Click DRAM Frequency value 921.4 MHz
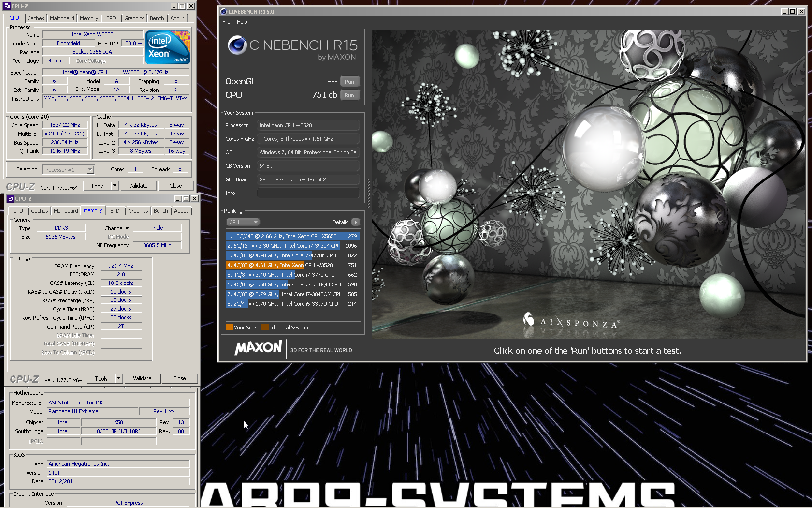812x508 pixels. (121, 266)
